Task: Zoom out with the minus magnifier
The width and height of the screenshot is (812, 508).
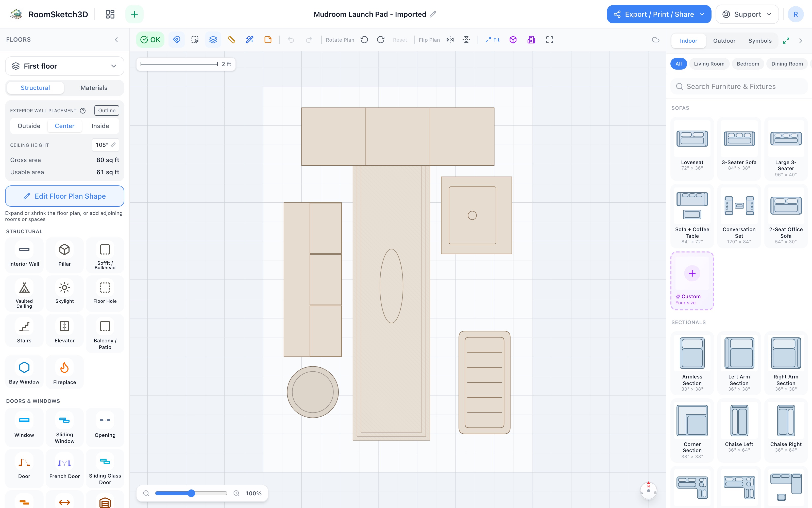Action: click(146, 493)
